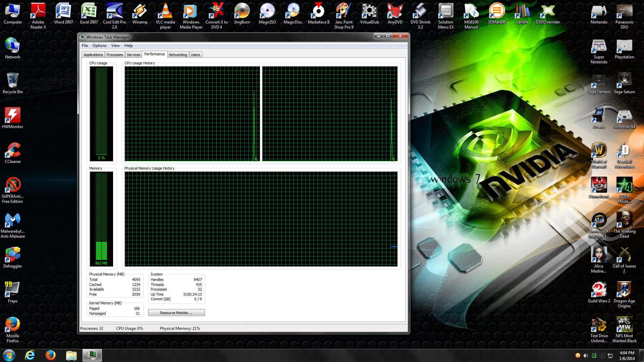Open SUPERAntiSpyware Free Edition shortcut

13,190
